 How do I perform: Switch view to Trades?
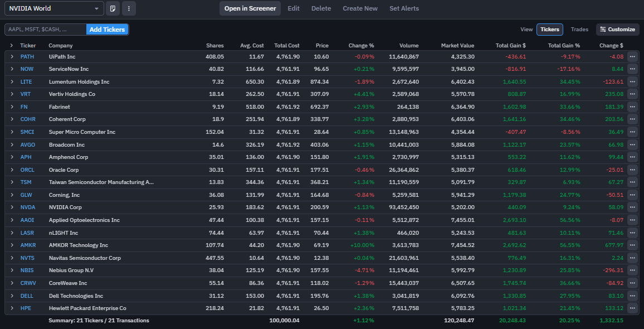tap(579, 30)
